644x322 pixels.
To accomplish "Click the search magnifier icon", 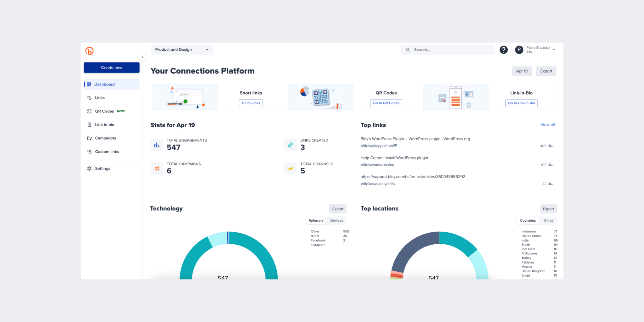I will (x=408, y=50).
